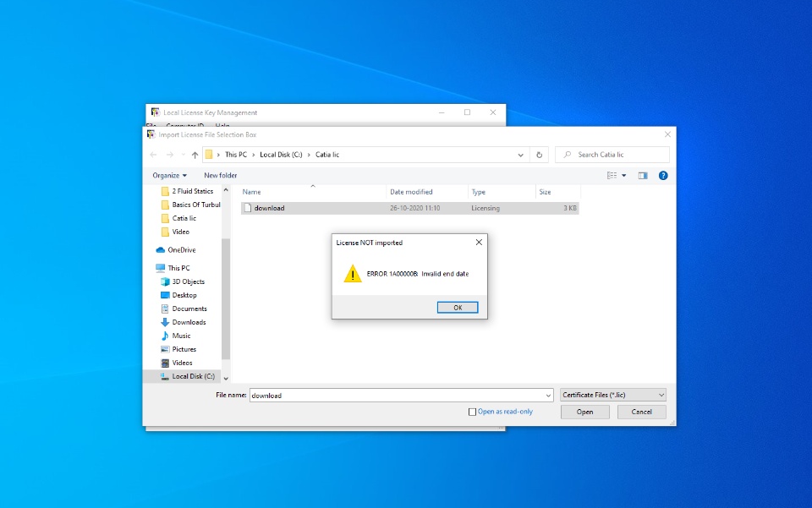
Task: Click the Music note icon
Action: 165,336
